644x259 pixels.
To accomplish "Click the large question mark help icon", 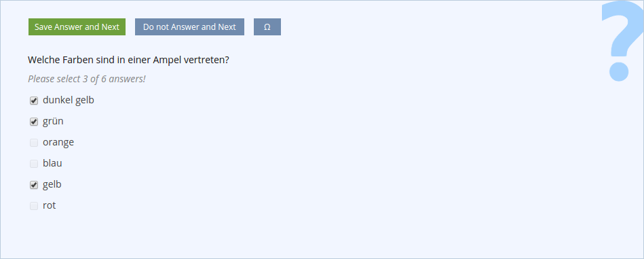I will (x=622, y=41).
